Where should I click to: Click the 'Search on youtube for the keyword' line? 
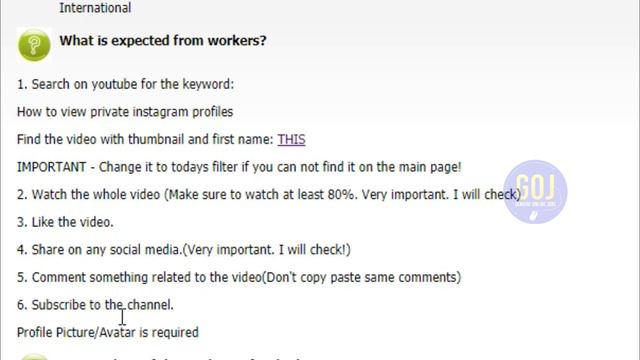(x=125, y=84)
